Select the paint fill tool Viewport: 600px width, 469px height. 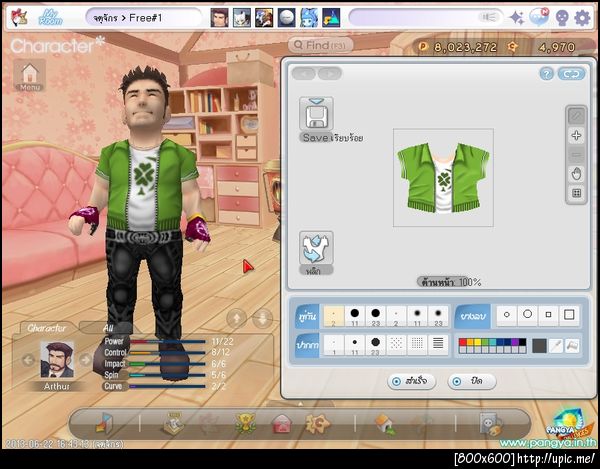point(572,346)
